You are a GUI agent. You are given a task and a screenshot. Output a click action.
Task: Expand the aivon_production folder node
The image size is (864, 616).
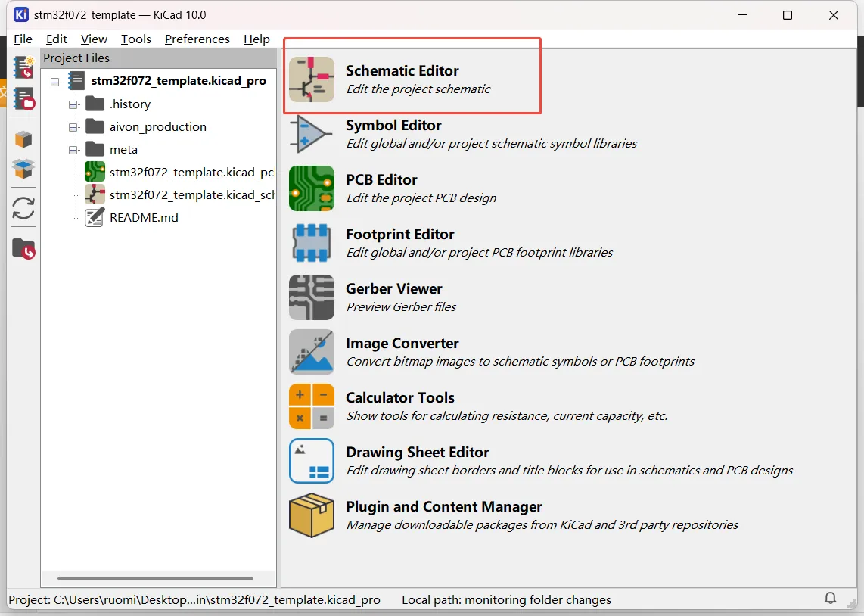[73, 127]
